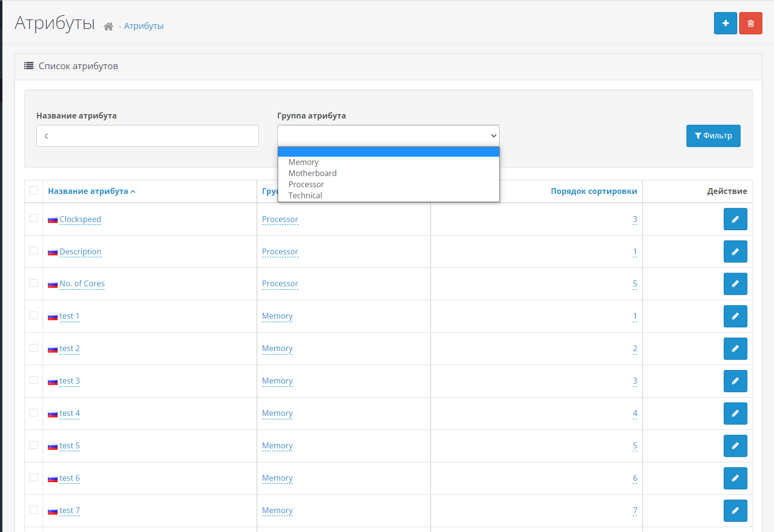This screenshot has width=774, height=532.
Task: Click pencil edit button for test 1
Action: (x=735, y=316)
